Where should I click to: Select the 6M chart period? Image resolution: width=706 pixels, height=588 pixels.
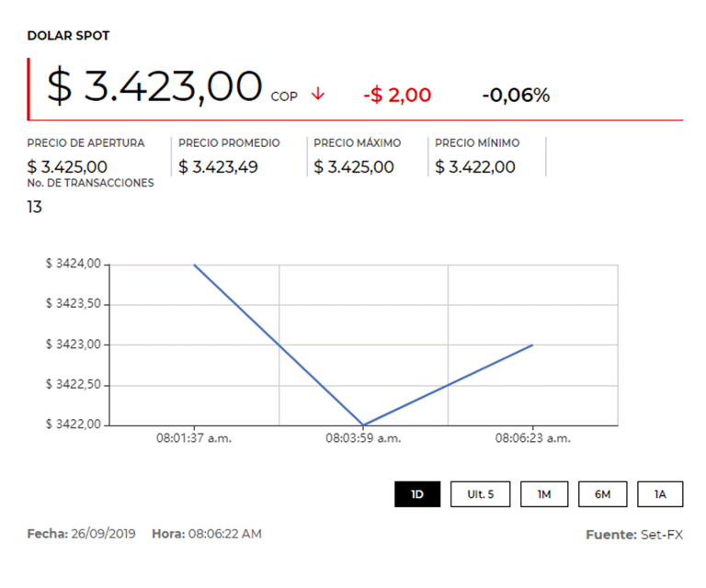pos(602,494)
